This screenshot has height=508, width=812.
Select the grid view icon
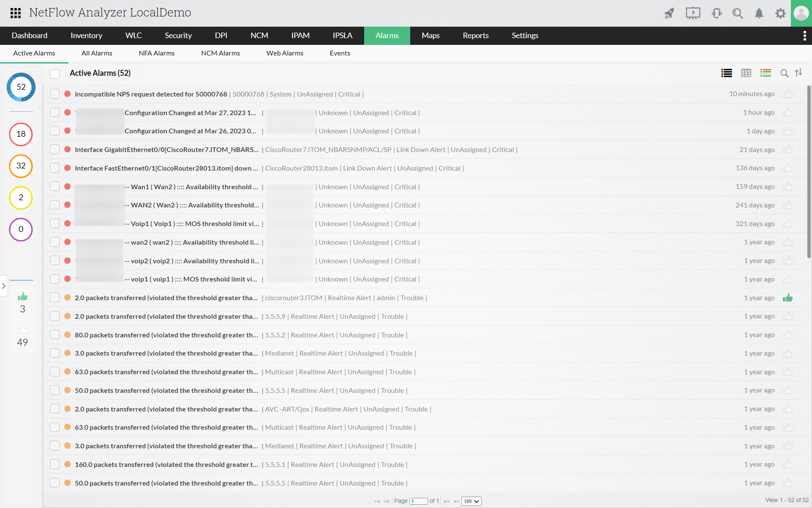tap(745, 72)
